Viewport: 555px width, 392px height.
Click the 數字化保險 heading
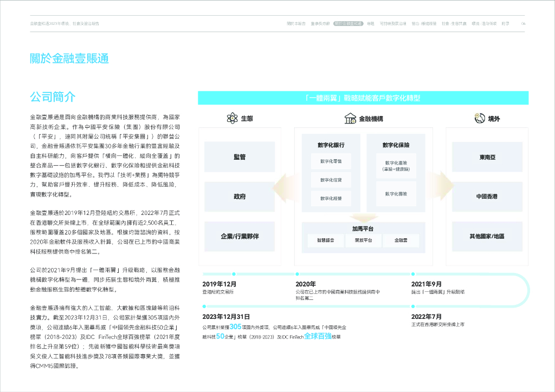pyautogui.click(x=396, y=145)
